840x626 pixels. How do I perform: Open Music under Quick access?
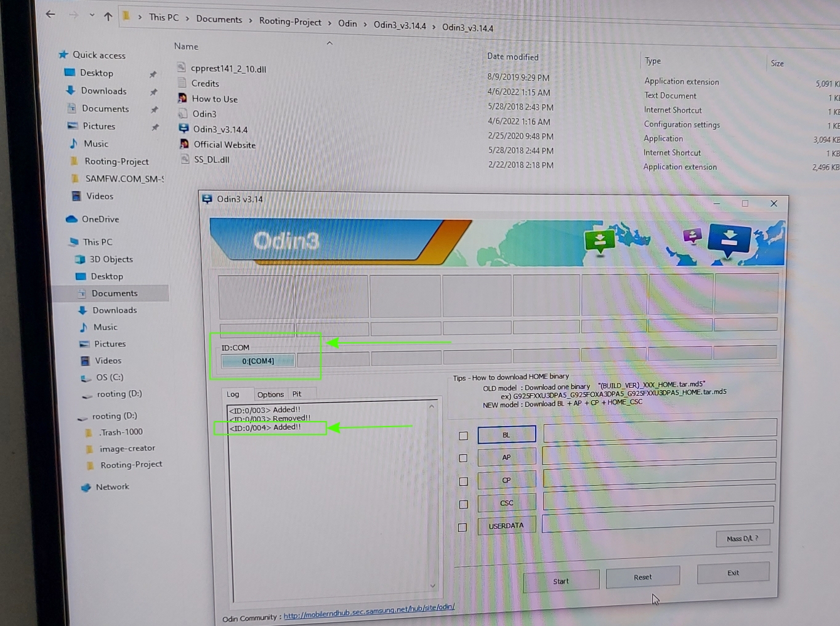pos(95,143)
